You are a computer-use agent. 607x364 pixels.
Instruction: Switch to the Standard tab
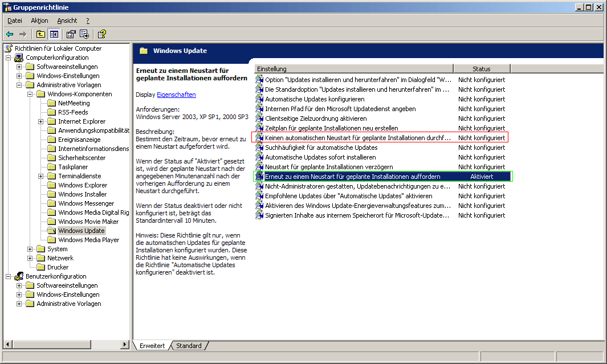click(x=188, y=345)
